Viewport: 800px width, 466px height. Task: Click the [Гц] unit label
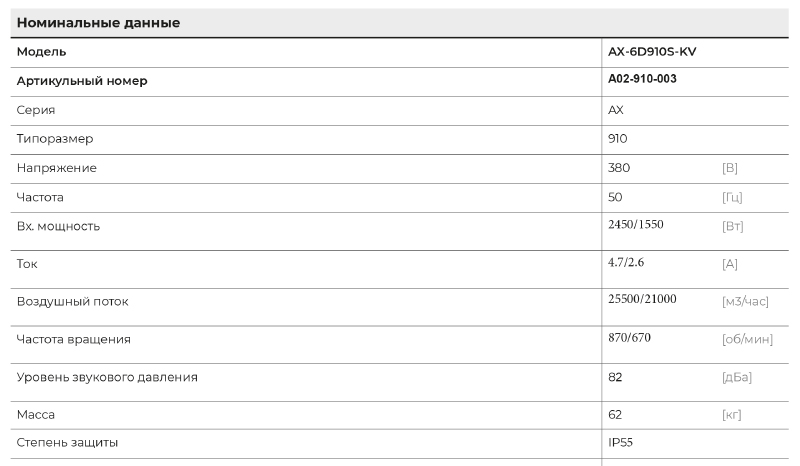click(733, 198)
